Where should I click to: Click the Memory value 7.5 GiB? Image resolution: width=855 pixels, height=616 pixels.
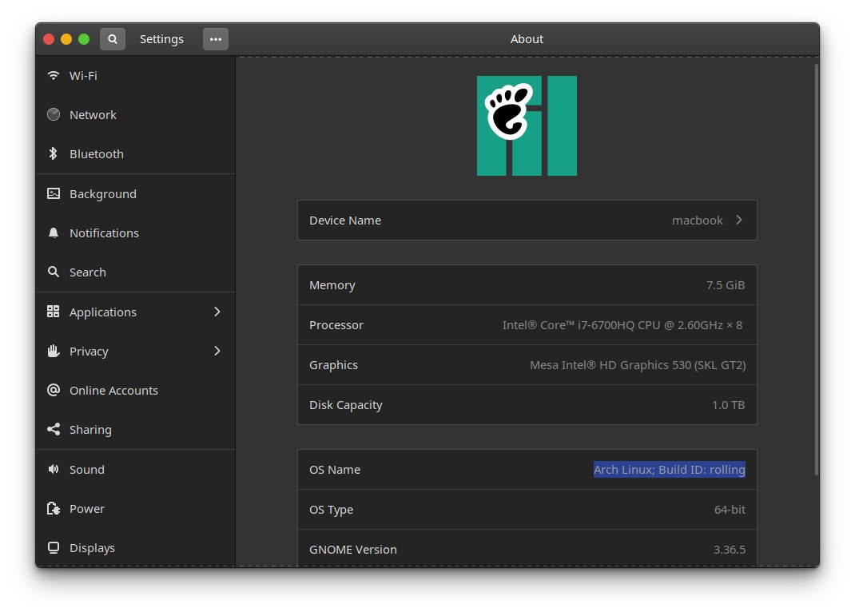point(726,285)
